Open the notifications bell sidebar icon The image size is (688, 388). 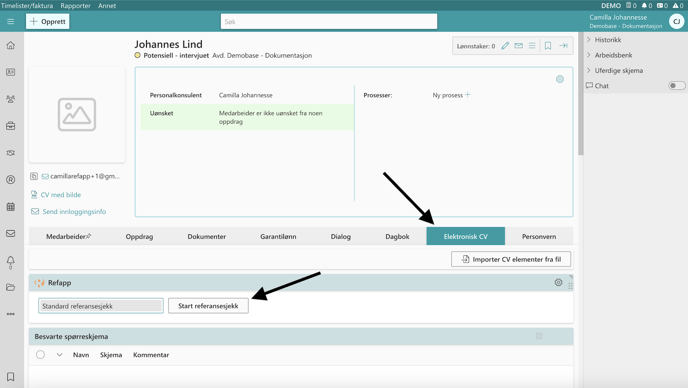click(x=11, y=262)
